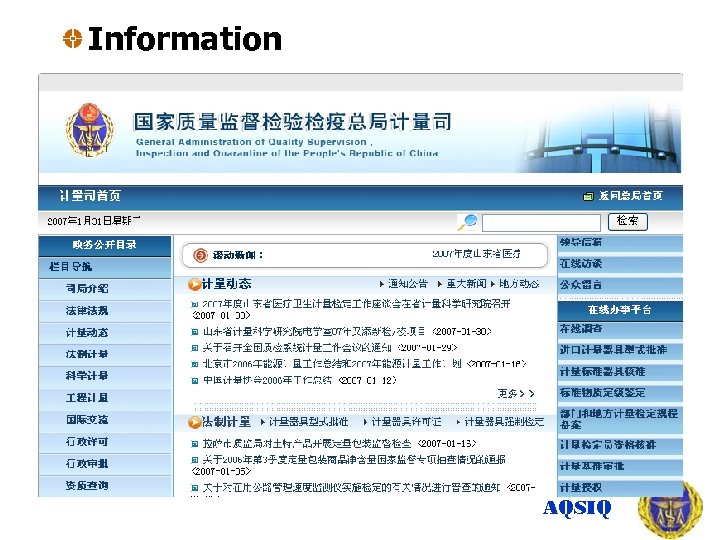Open 山东省计量科学研究院电学室 news item
Viewport: 720px width, 540px height.
(x=314, y=332)
